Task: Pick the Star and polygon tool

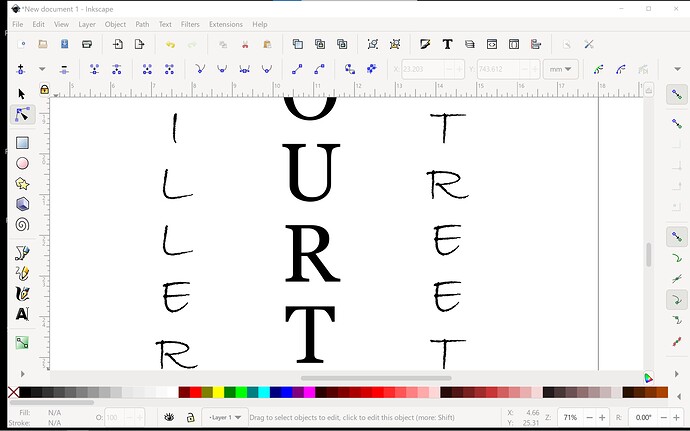Action: (22, 184)
